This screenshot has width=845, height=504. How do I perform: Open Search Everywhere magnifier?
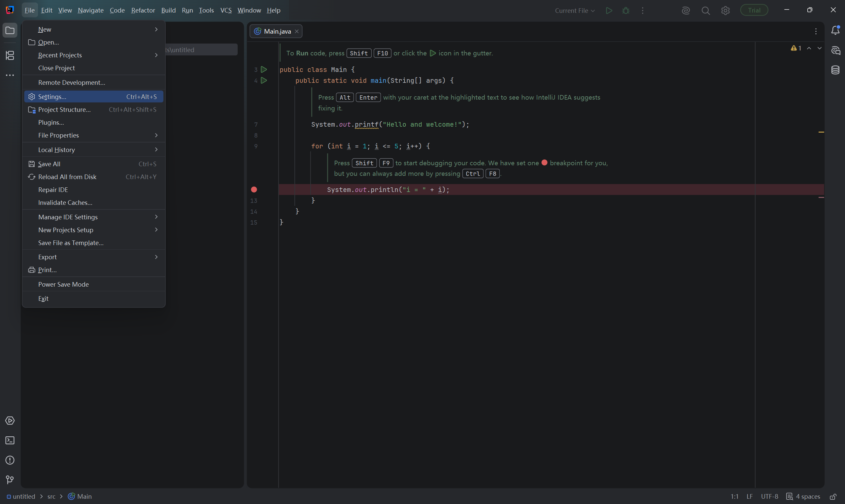point(706,11)
